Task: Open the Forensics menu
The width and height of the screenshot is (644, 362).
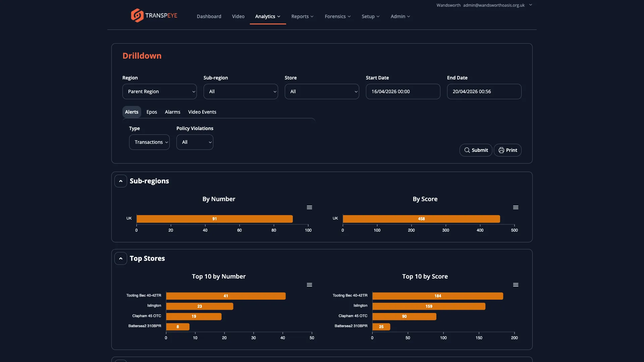Action: 338,16
